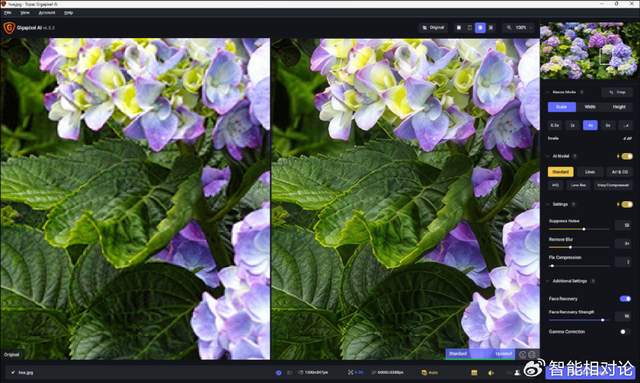Toggle the Settings auto switch
Viewport: 640px width, 383px height.
point(627,204)
